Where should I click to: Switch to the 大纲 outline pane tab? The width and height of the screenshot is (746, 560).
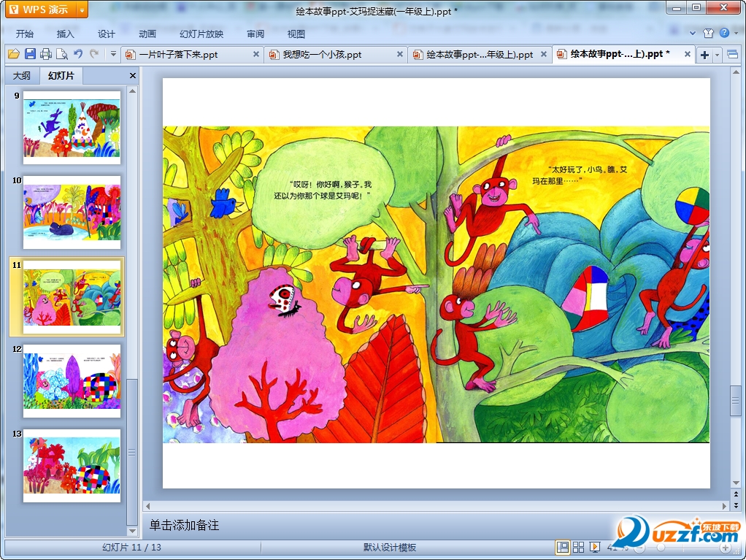click(21, 76)
